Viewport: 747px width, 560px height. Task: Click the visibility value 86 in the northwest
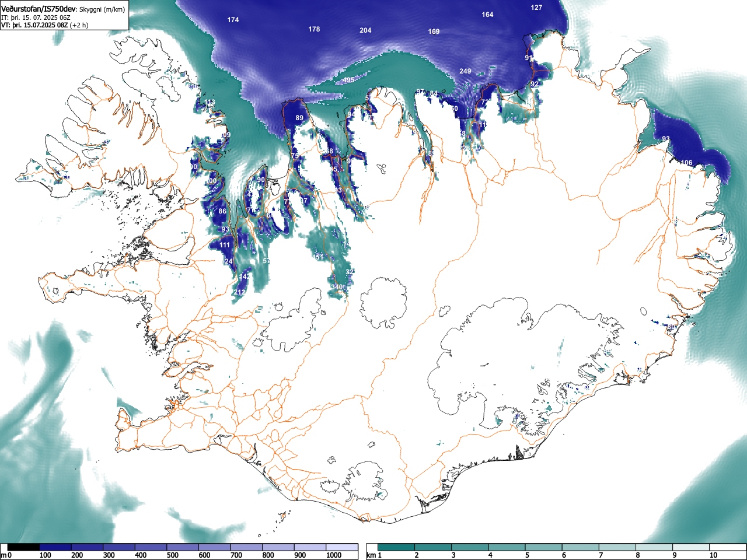(222, 211)
